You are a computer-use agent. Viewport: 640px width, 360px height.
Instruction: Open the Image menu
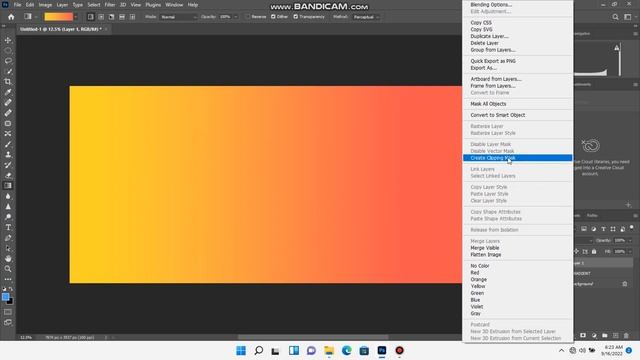pyautogui.click(x=45, y=5)
